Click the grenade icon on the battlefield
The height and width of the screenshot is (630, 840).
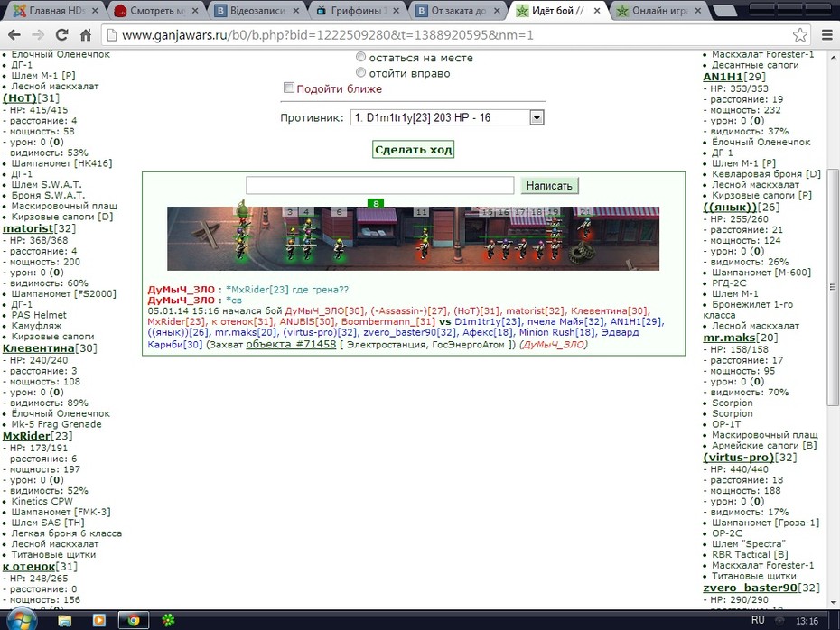pos(242,209)
